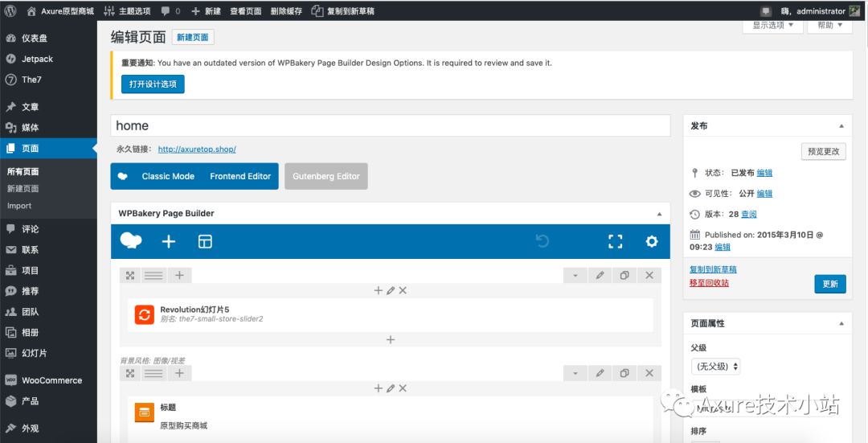Click the page title field 'home'

(x=391, y=125)
